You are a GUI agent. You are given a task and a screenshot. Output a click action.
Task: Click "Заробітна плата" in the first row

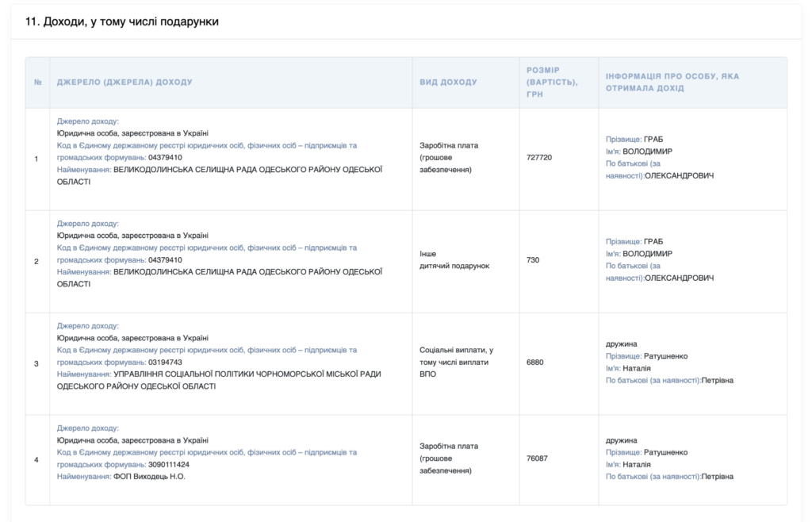coord(449,146)
